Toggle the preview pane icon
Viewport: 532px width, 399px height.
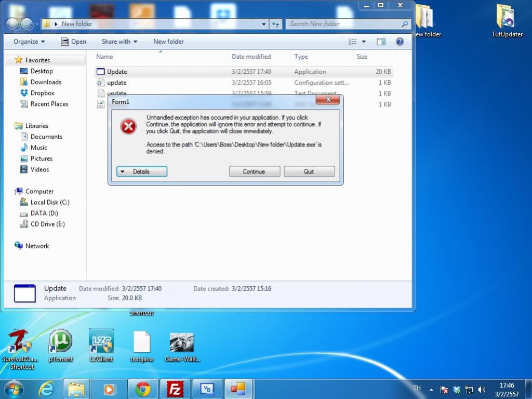click(381, 42)
